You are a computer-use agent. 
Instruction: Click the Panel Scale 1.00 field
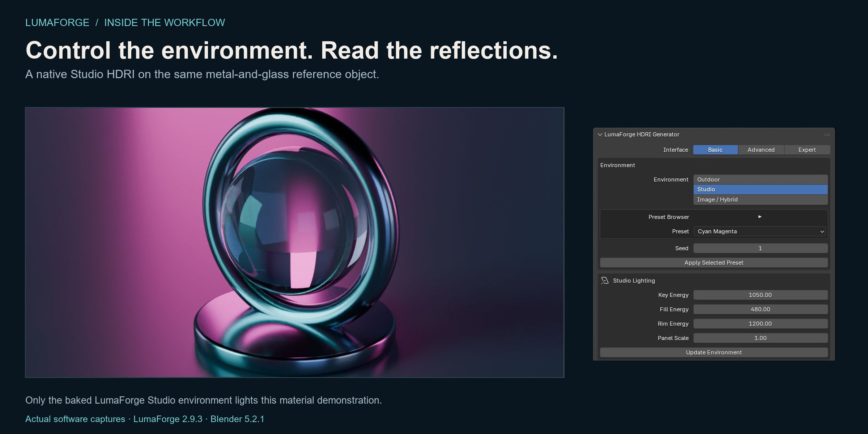click(761, 338)
